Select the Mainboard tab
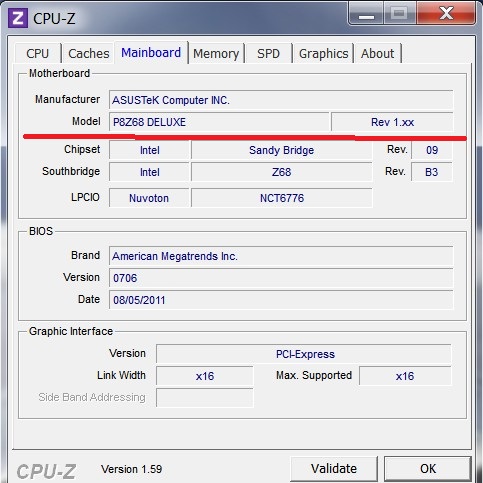Screen dimensions: 483x483 (151, 52)
